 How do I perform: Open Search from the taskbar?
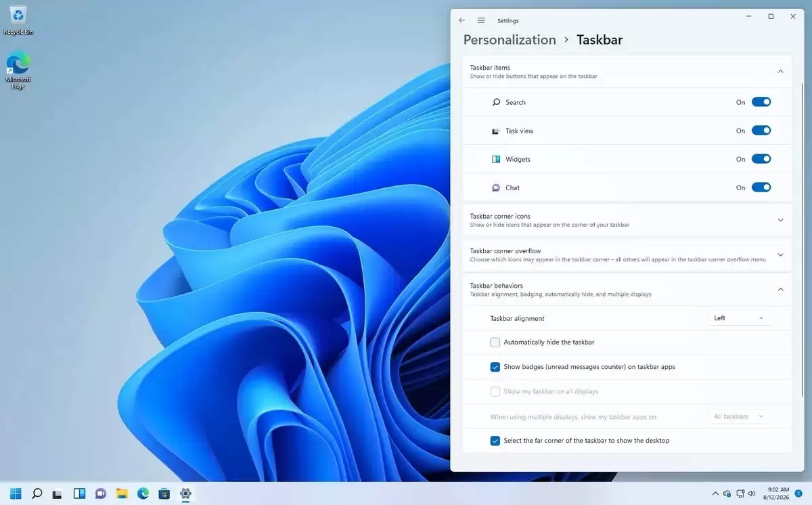point(37,493)
